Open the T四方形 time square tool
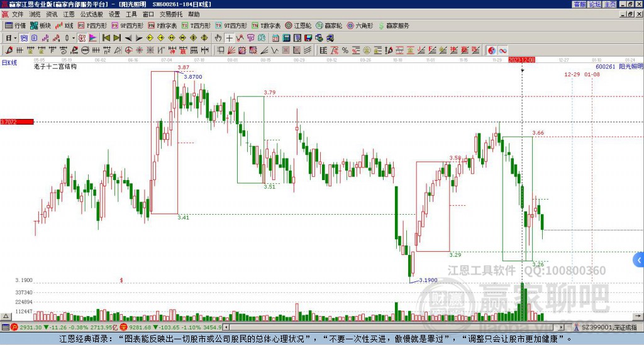The image size is (644, 345). pos(196,26)
